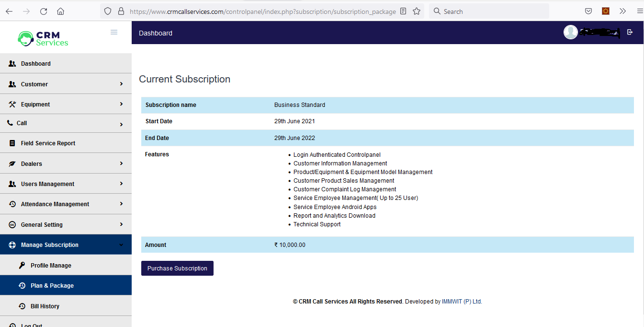Click the Bill History clock icon
644x327 pixels.
pos(22,306)
